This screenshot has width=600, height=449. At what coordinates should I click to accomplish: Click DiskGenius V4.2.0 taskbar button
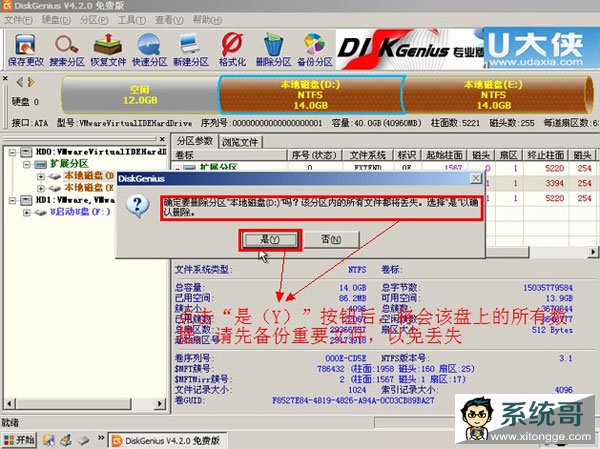tap(166, 441)
